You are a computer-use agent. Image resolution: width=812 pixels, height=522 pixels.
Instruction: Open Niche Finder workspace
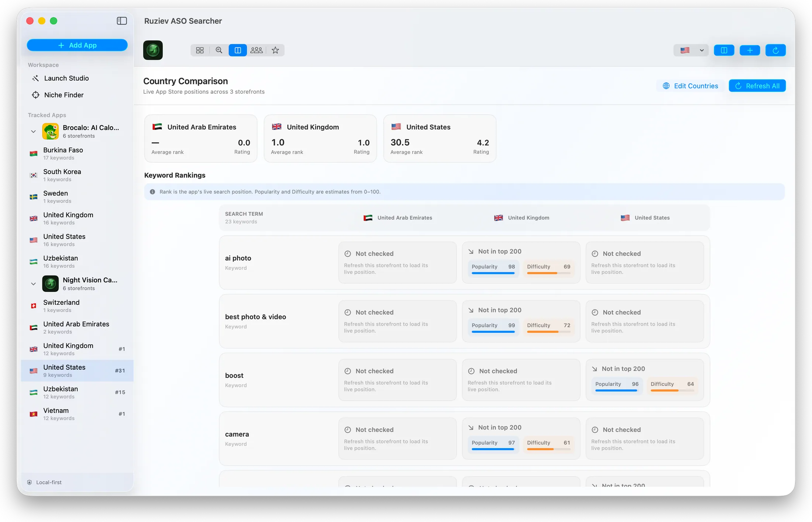(77, 95)
